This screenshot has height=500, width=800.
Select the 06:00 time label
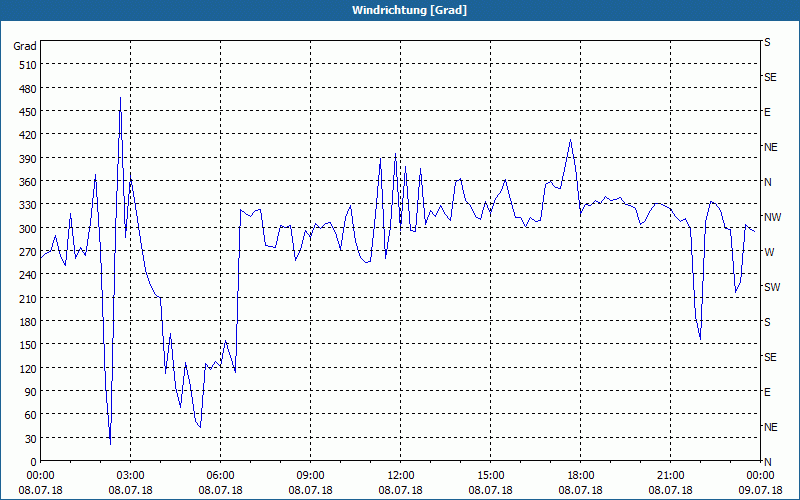click(x=220, y=476)
